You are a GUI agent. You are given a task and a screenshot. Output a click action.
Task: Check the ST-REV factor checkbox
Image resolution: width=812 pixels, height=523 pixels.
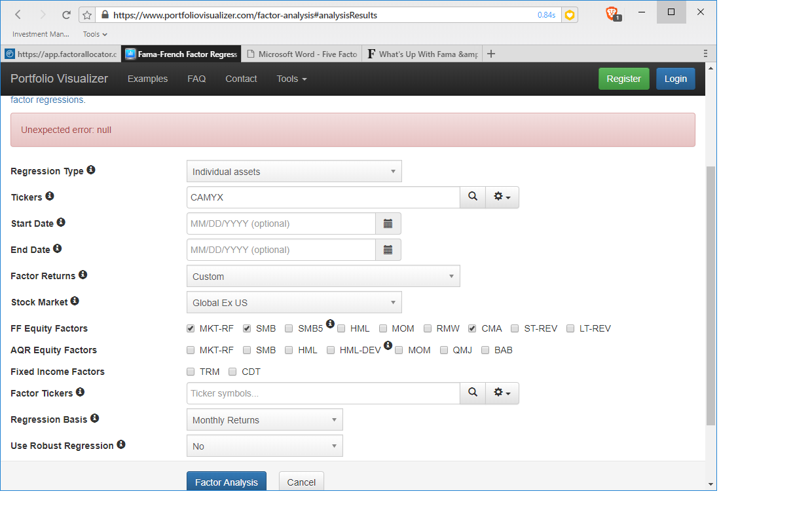coord(515,328)
